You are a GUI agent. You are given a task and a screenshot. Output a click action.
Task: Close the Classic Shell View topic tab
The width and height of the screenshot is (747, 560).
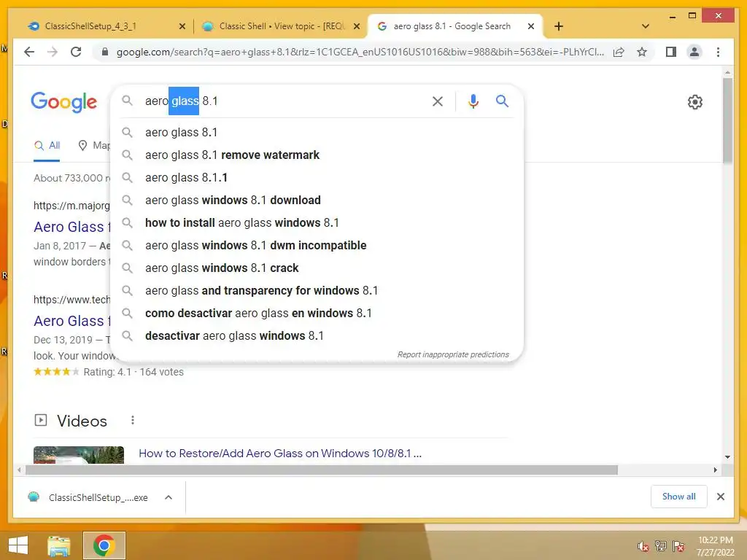pos(356,27)
